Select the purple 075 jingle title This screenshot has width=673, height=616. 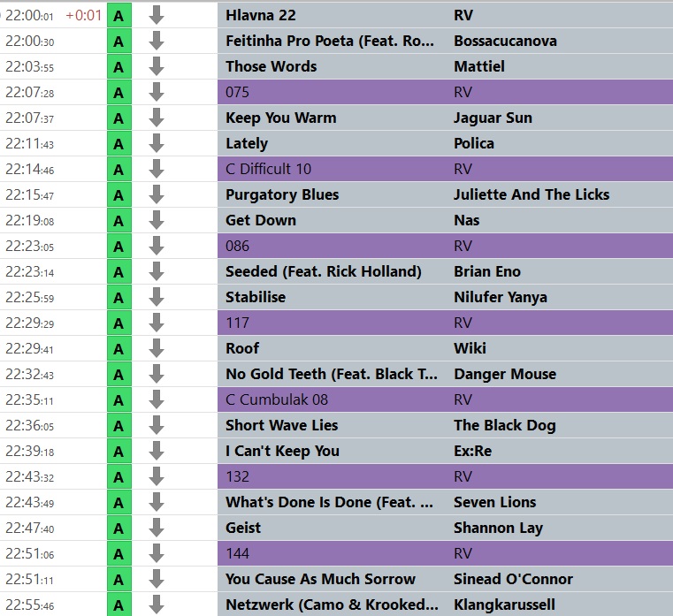point(237,92)
